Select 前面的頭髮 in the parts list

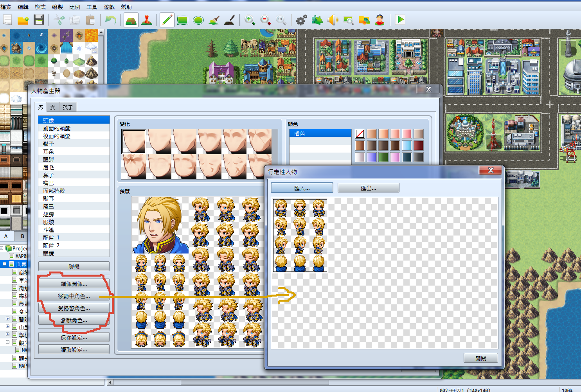[74, 128]
